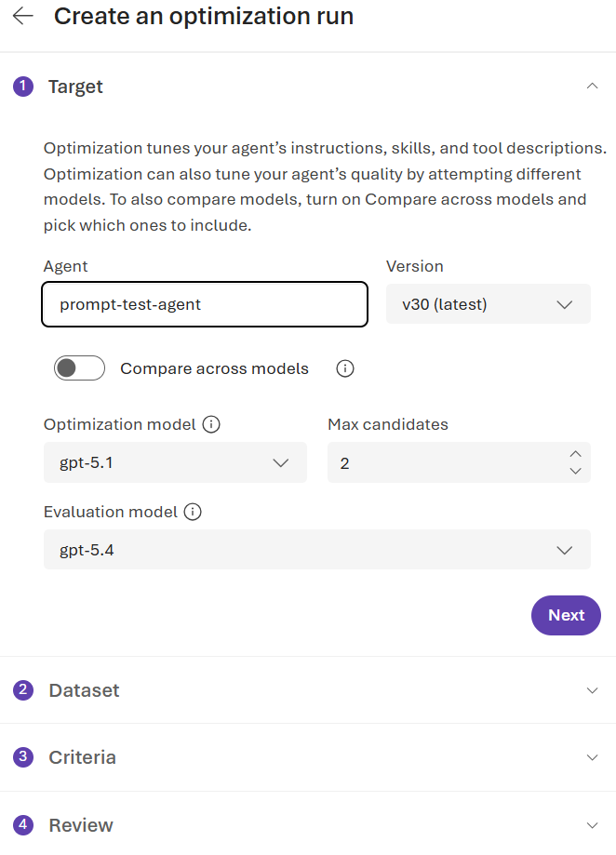Viewport: 616px width, 855px height.
Task: Enable the Compare across models toggle
Action: (79, 368)
